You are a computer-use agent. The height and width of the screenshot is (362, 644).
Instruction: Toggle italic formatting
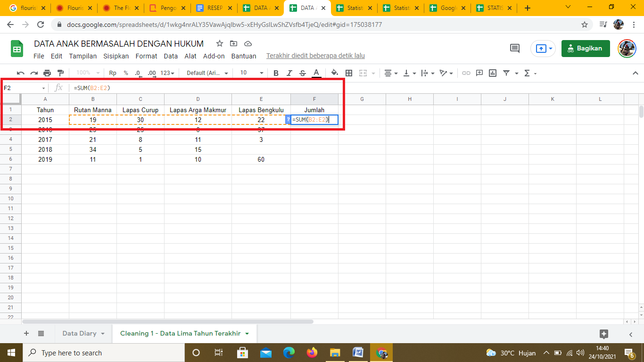point(289,73)
